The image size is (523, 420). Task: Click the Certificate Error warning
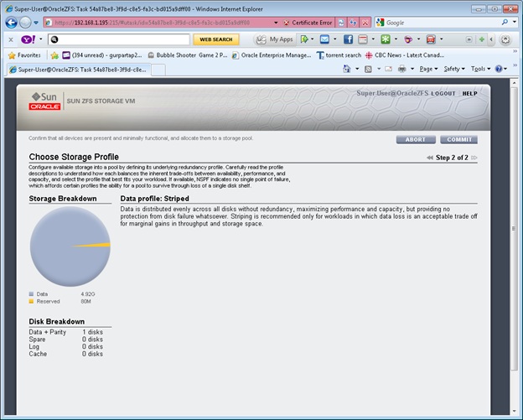tap(308, 23)
